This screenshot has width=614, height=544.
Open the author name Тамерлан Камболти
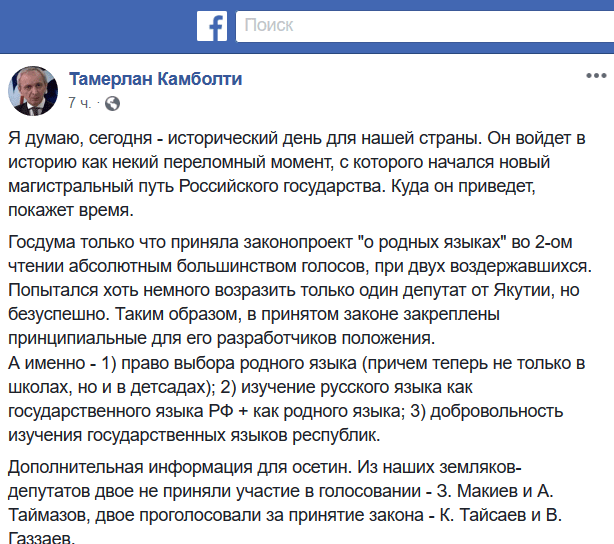tap(155, 79)
